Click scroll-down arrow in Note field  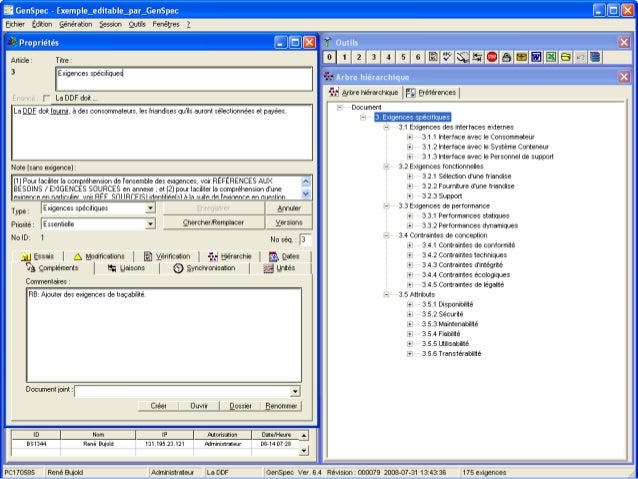306,195
